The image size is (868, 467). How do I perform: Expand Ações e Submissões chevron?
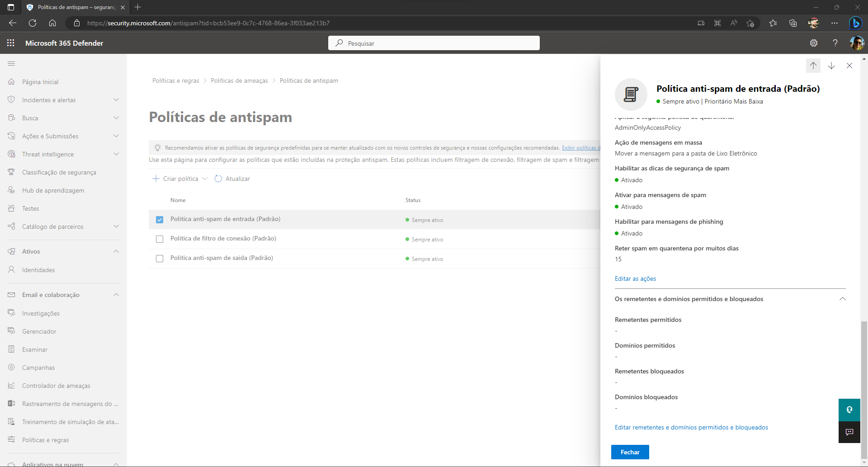(116, 136)
